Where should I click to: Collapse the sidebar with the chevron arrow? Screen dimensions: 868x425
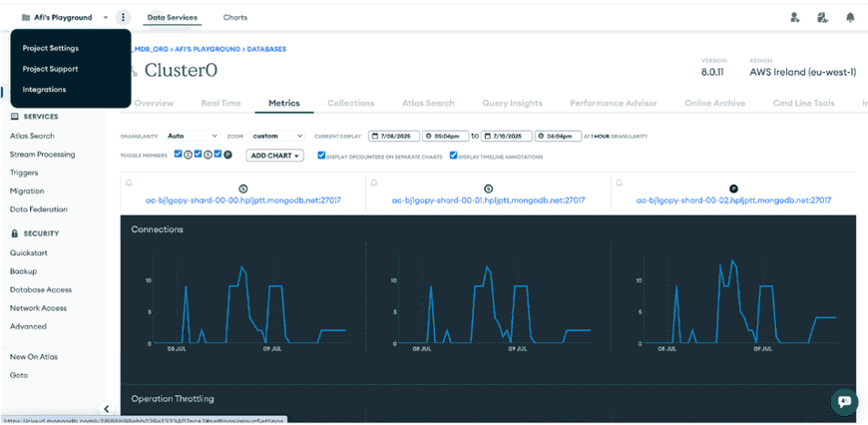107,409
